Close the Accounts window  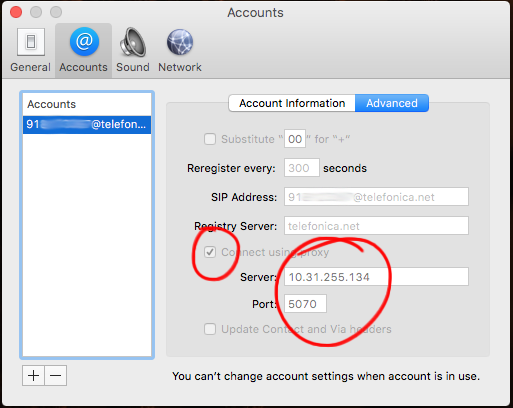click(16, 12)
